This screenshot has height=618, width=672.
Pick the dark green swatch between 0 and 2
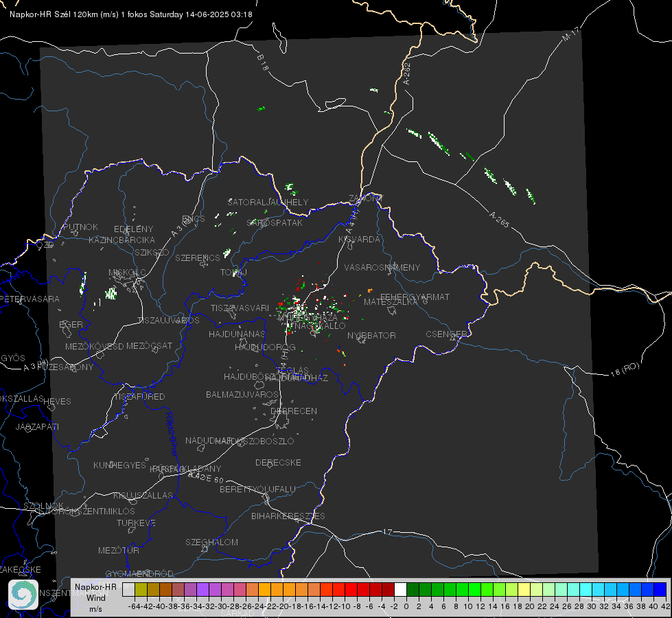413,589
